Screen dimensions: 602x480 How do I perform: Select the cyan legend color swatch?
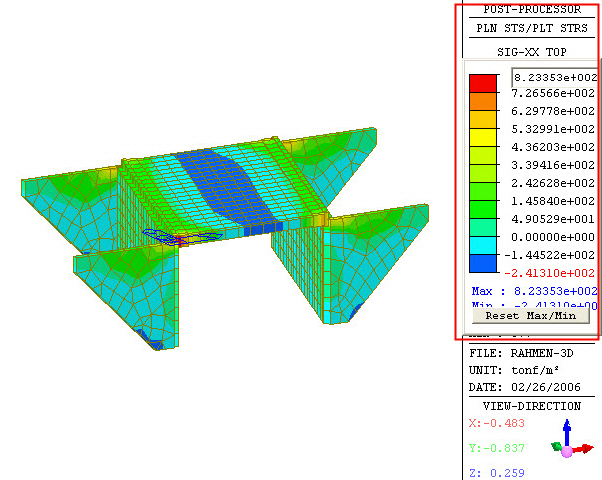(x=483, y=246)
